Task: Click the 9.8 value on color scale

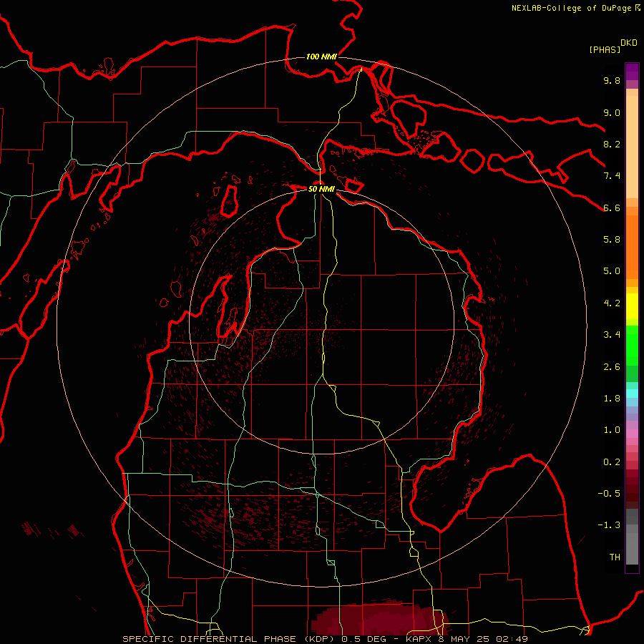Action: (612, 80)
